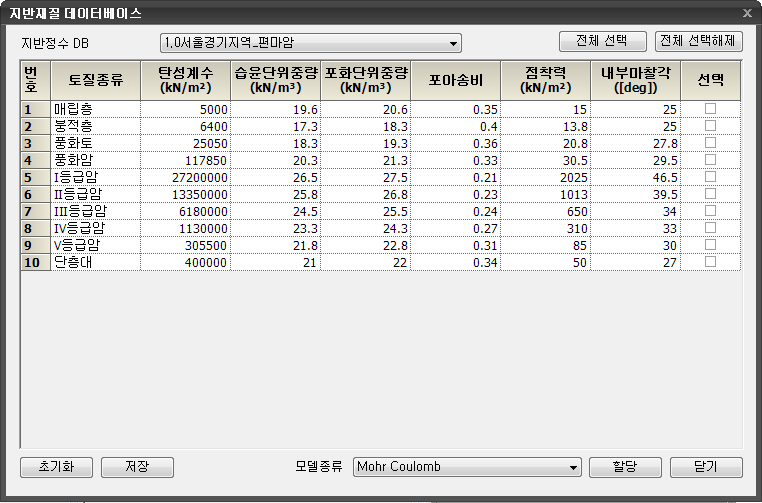The image size is (762, 503).
Task: Check the 선택 box for 매립층 row
Action: (710, 109)
